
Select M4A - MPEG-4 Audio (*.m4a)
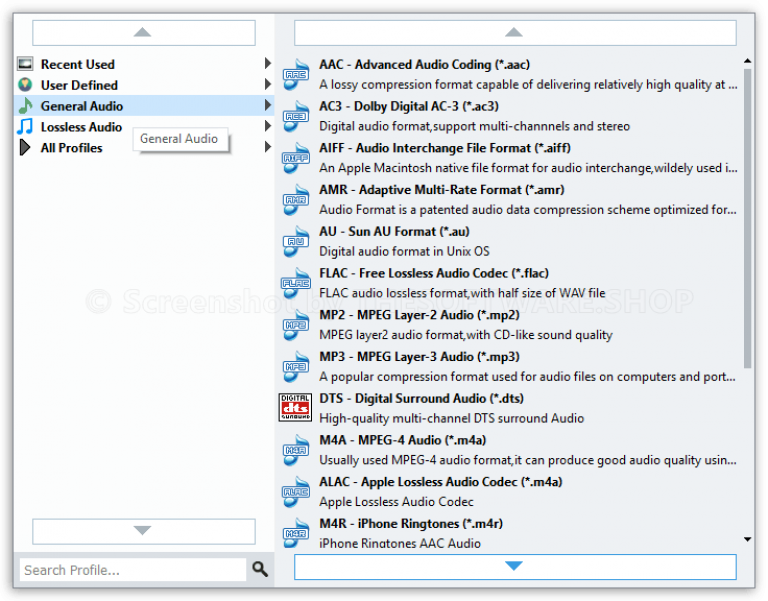pyautogui.click(x=403, y=440)
